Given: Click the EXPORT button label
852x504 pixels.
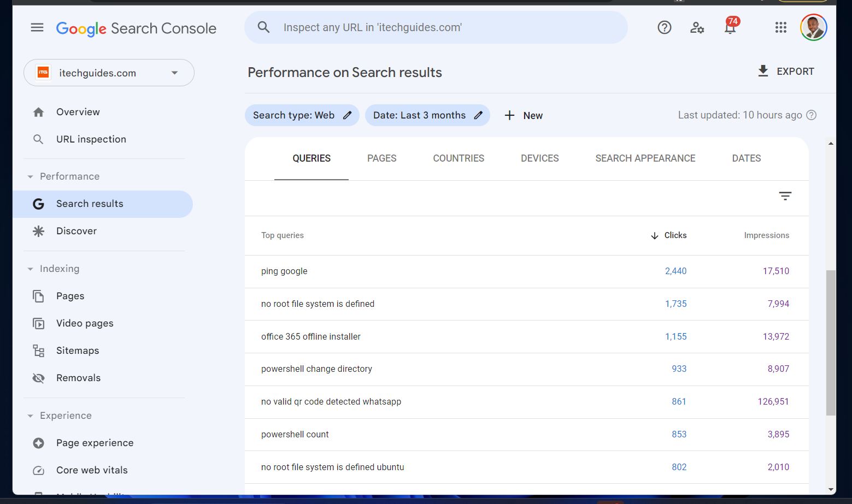Looking at the screenshot, I should (x=795, y=72).
